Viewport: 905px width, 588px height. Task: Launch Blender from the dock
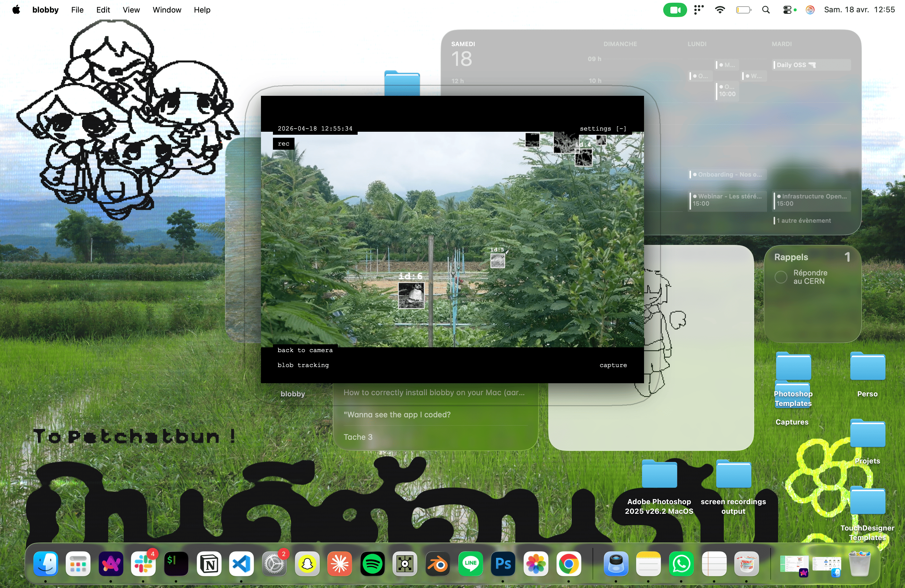438,564
